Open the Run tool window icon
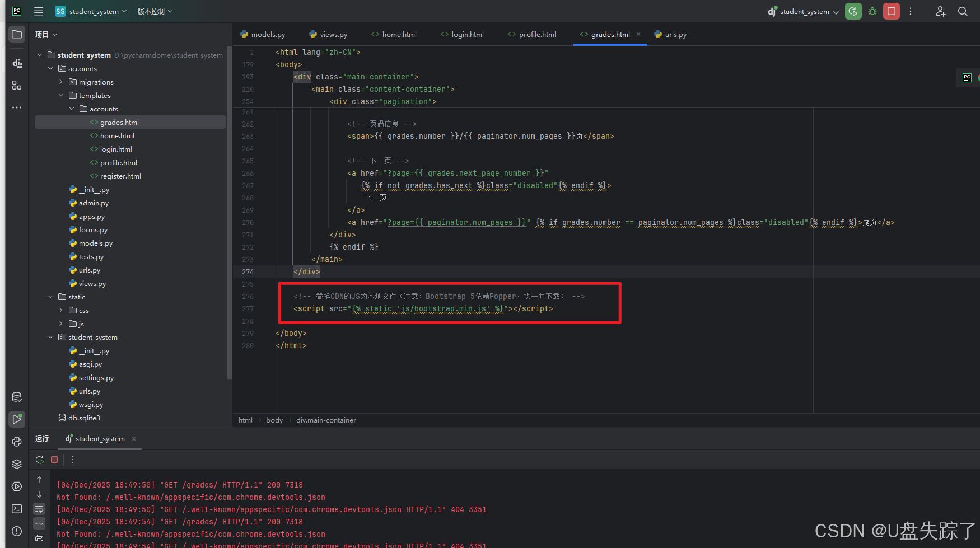The image size is (980, 548). [17, 419]
